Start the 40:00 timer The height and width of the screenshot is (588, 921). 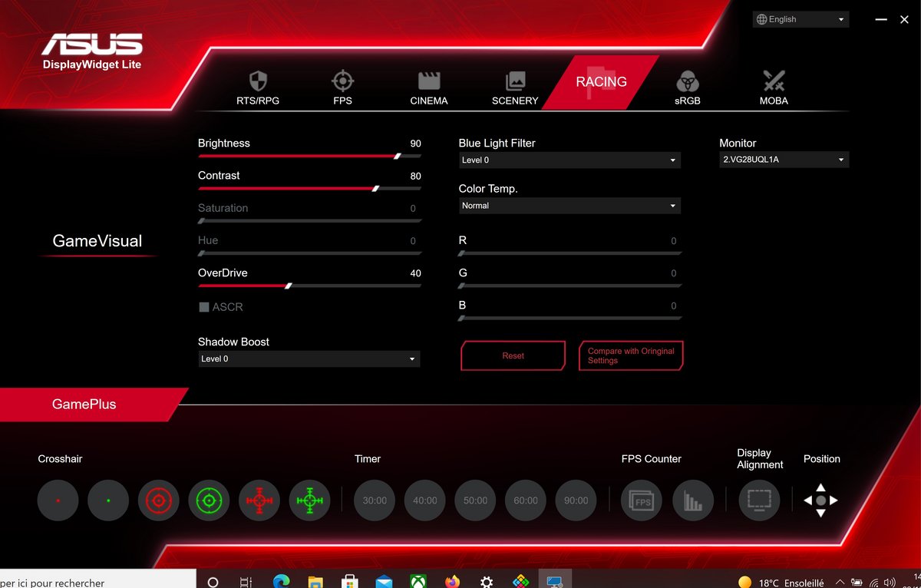425,500
